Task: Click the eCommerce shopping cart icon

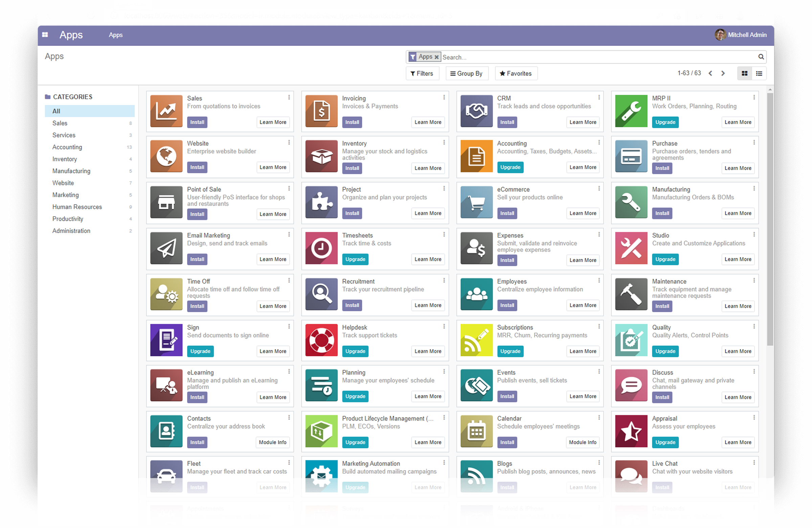Action: point(476,202)
